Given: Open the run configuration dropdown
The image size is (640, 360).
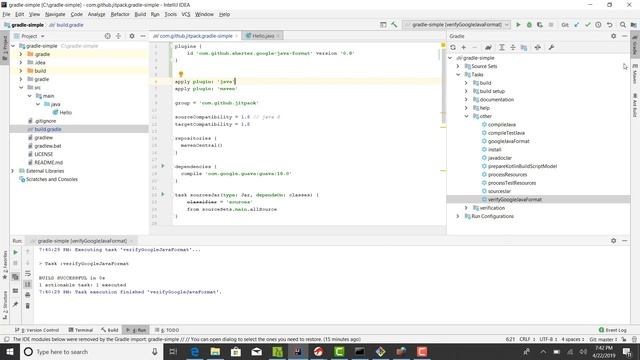Looking at the screenshot, I should pyautogui.click(x=456, y=25).
